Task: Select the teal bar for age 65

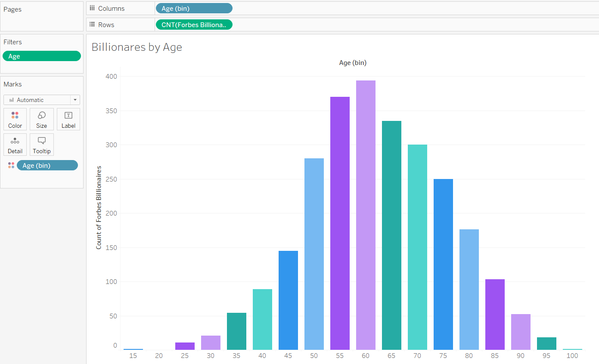Action: 391,235
